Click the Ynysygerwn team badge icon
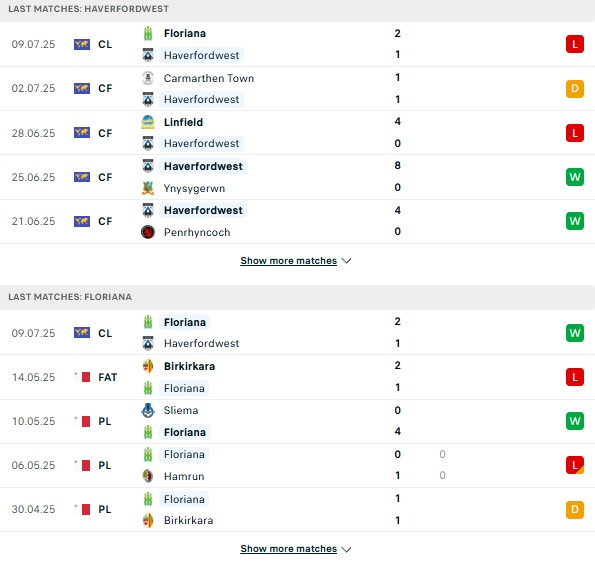 tap(148, 188)
